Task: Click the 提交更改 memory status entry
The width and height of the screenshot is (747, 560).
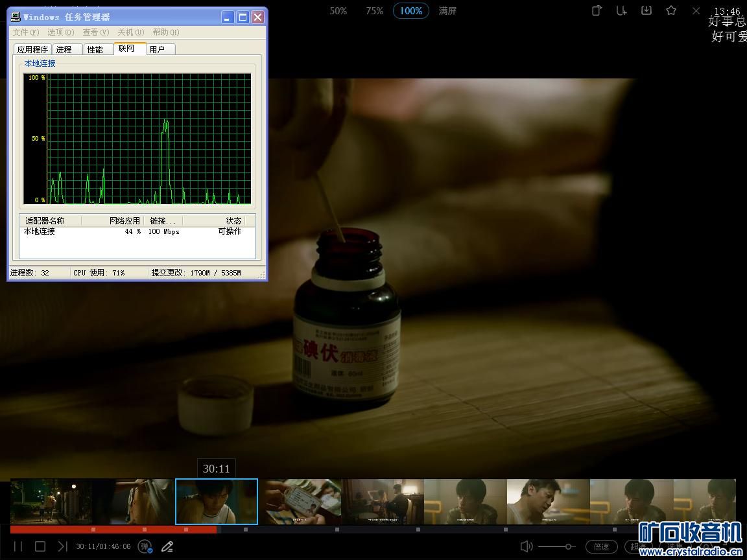Action: click(196, 273)
